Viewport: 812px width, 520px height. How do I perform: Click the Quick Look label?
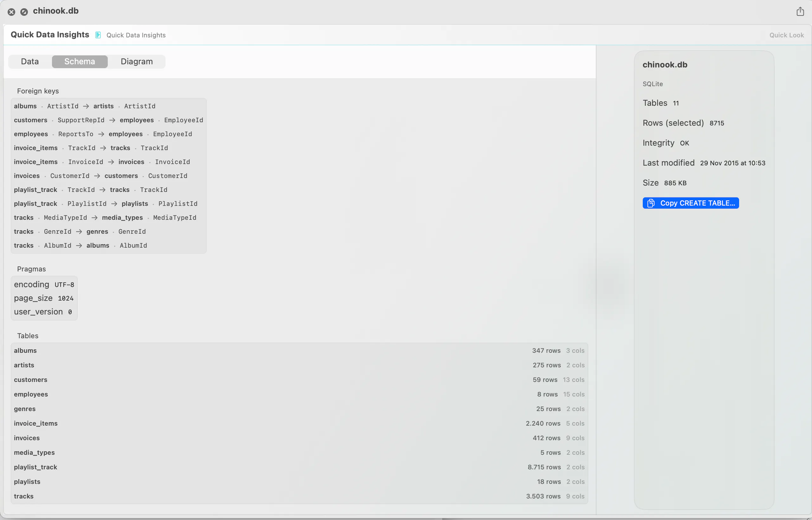click(x=786, y=35)
